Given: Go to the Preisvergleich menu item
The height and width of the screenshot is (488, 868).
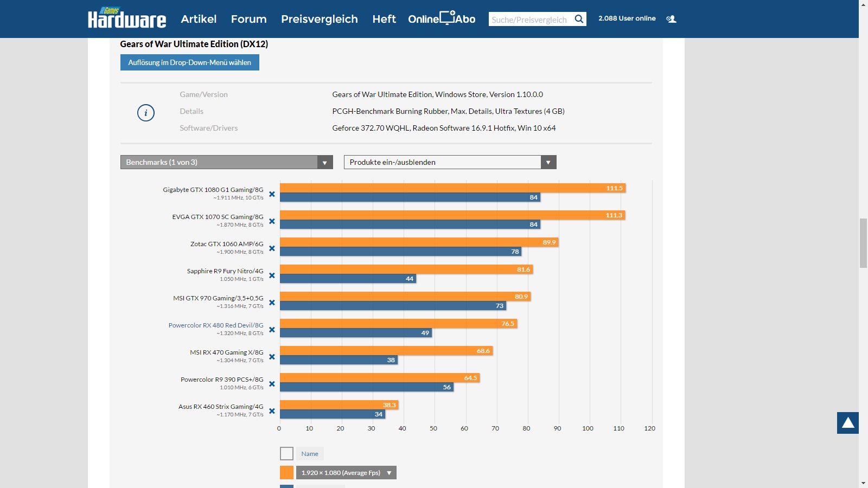Looking at the screenshot, I should tap(319, 19).
